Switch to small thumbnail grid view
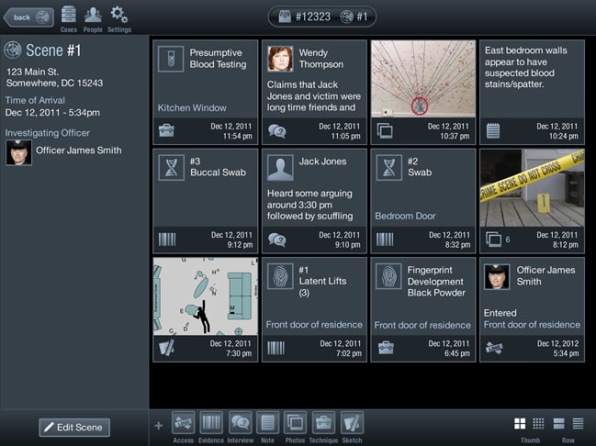The height and width of the screenshot is (446, 596). (x=538, y=423)
